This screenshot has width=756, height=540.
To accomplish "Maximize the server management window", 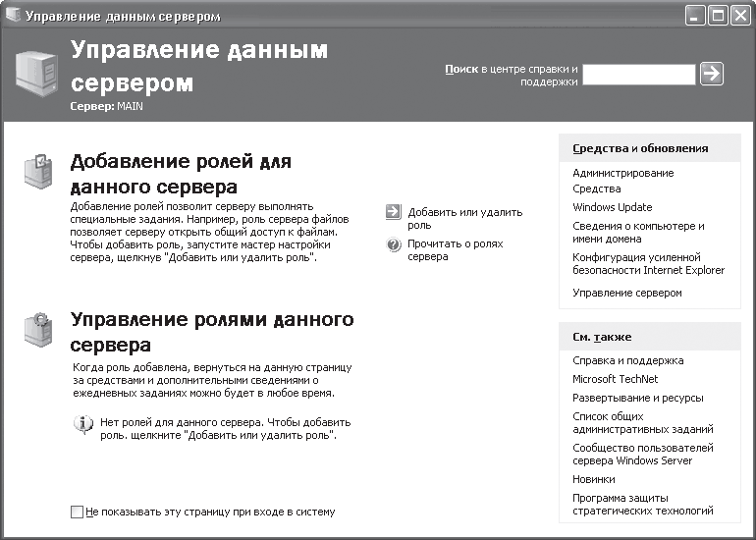I will tap(718, 16).
